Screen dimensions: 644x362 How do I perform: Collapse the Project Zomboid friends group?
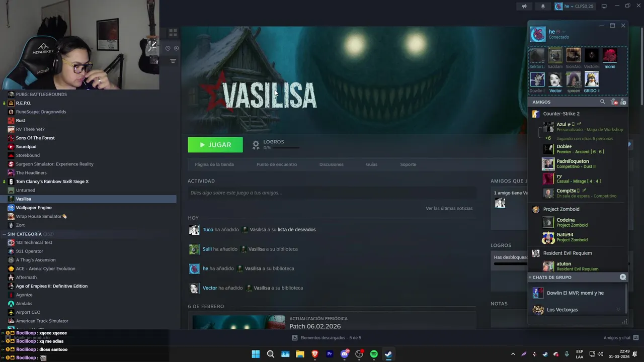tap(561, 209)
